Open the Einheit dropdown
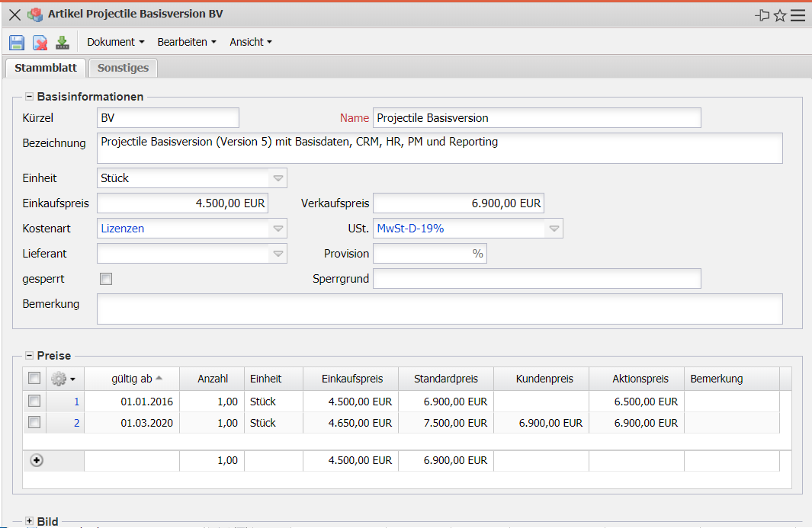The height and width of the screenshot is (528, 812). pos(278,178)
